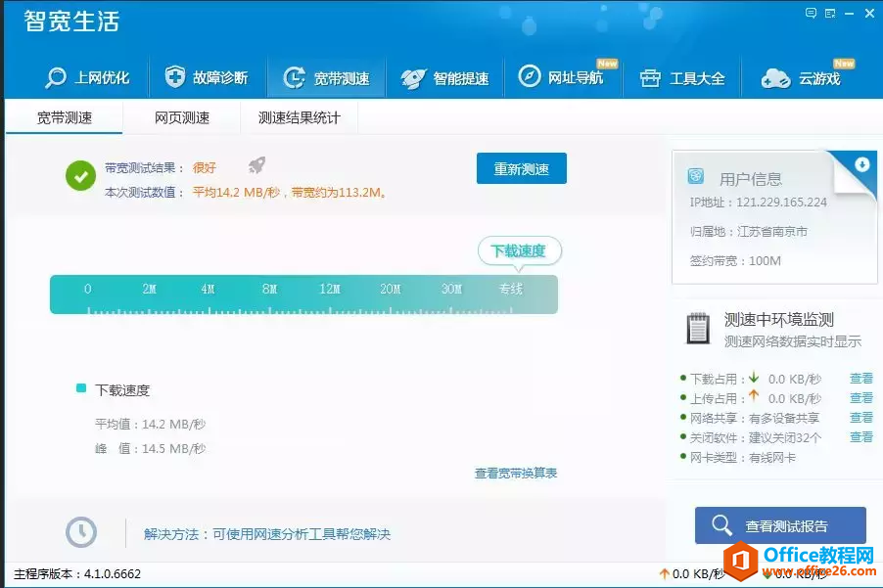Image resolution: width=883 pixels, height=588 pixels.
Task: Open the 故障诊断 section
Action: 208,77
